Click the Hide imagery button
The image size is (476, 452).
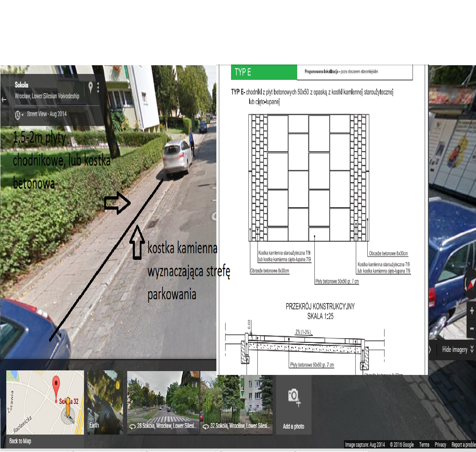(x=455, y=349)
